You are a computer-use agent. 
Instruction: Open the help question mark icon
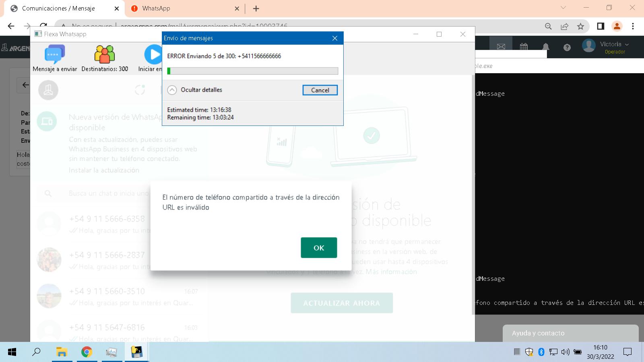tap(567, 47)
